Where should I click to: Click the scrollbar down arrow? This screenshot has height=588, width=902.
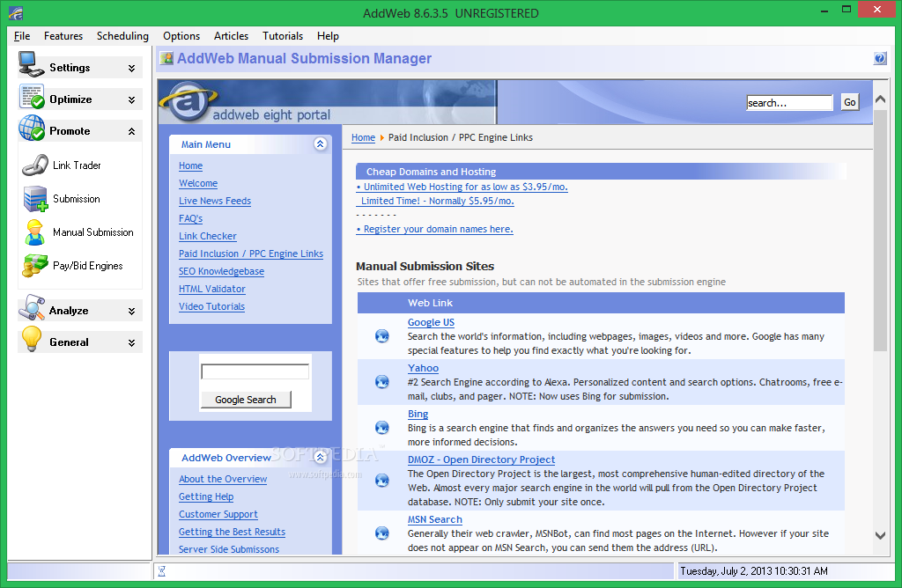(880, 535)
